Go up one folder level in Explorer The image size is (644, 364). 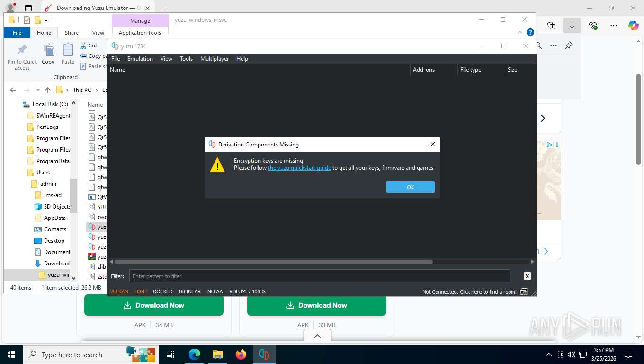[x=47, y=90]
